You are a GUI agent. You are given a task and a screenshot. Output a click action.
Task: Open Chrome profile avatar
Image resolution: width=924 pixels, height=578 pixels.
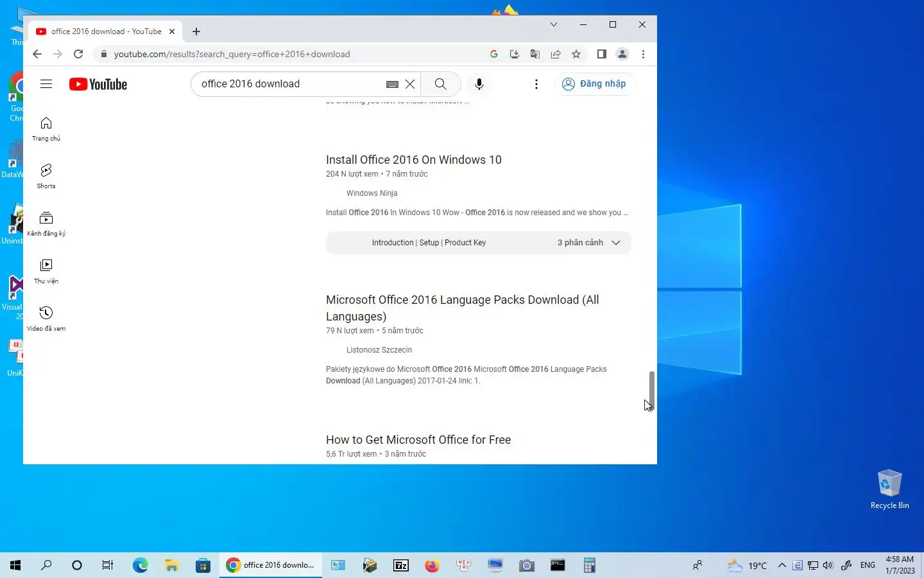pos(622,54)
